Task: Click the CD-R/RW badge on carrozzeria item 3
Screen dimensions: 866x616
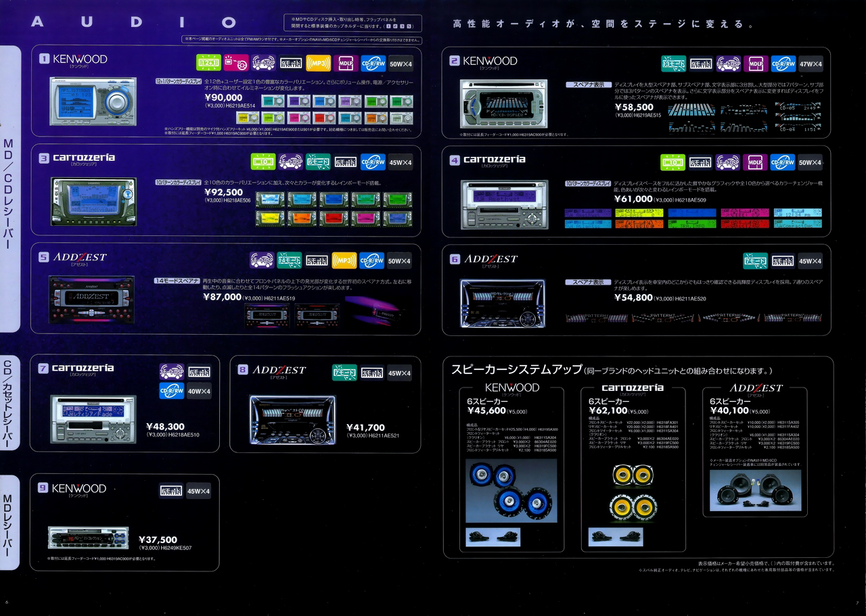Action: tap(373, 162)
